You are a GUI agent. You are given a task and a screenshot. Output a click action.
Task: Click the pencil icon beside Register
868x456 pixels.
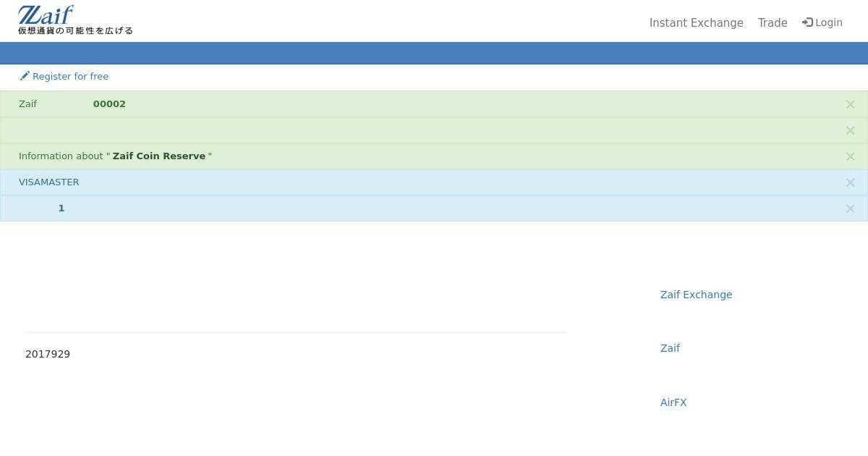25,76
